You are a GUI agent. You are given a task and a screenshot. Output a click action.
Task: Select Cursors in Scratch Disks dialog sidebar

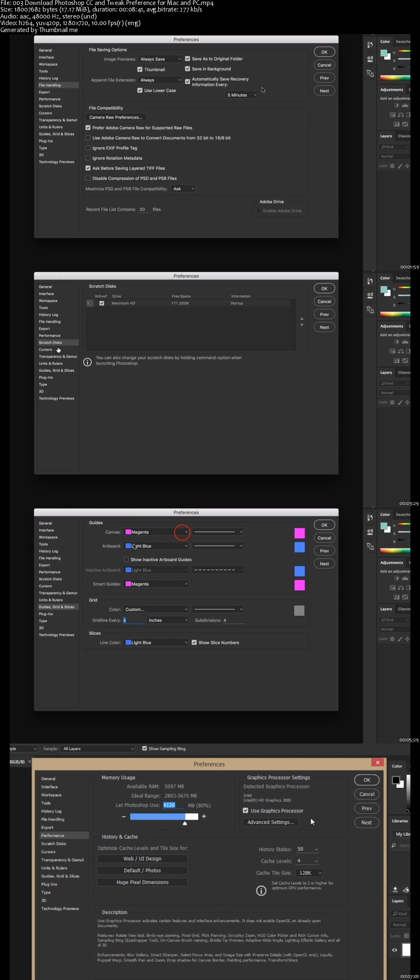(x=46, y=350)
